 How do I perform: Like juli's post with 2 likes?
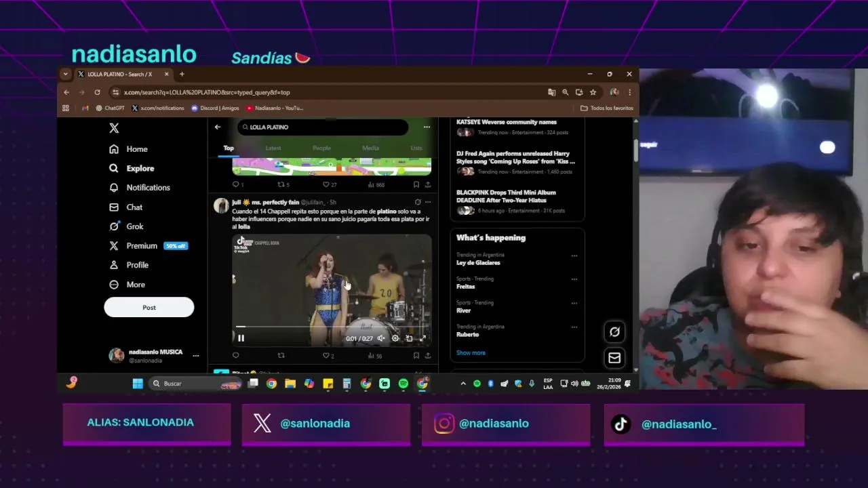[328, 355]
